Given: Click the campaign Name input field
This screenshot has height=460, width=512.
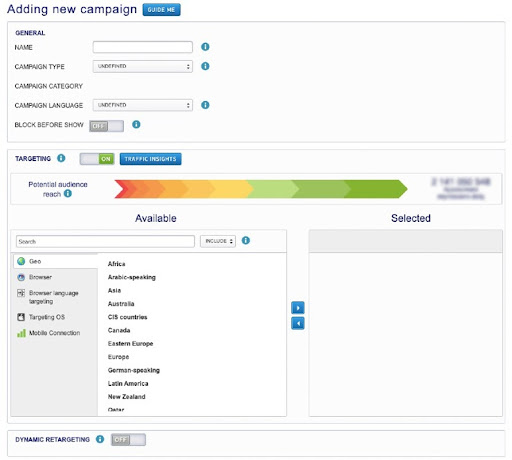Looking at the screenshot, I should click(x=143, y=47).
